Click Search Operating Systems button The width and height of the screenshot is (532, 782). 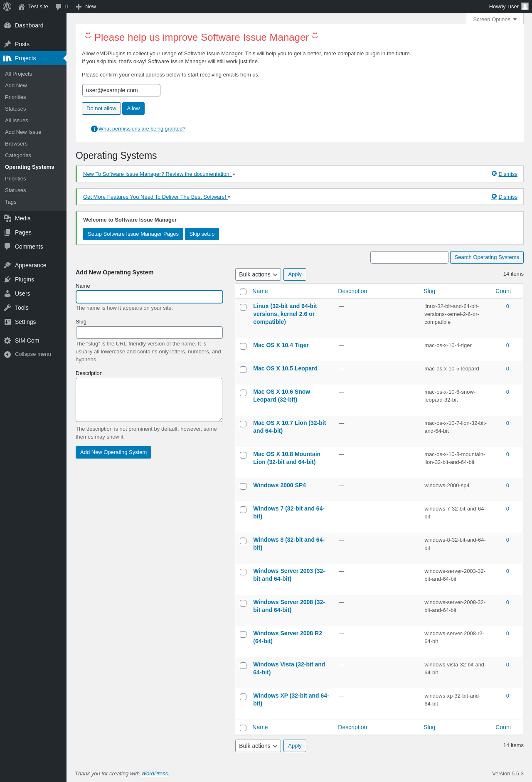pyautogui.click(x=487, y=257)
